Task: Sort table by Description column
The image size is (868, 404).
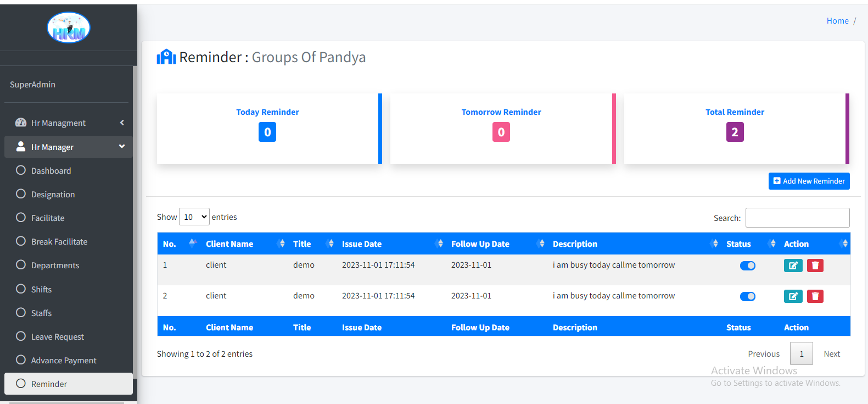Action: (x=634, y=243)
